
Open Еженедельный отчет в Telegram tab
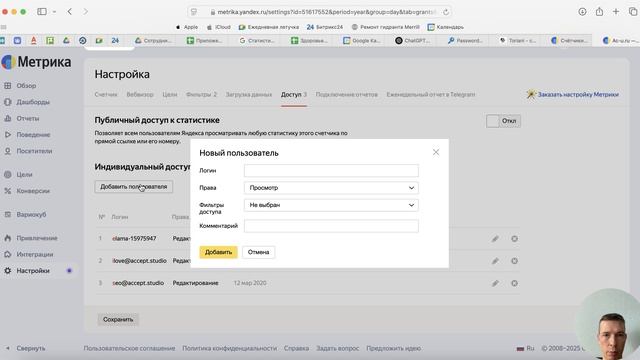click(431, 94)
